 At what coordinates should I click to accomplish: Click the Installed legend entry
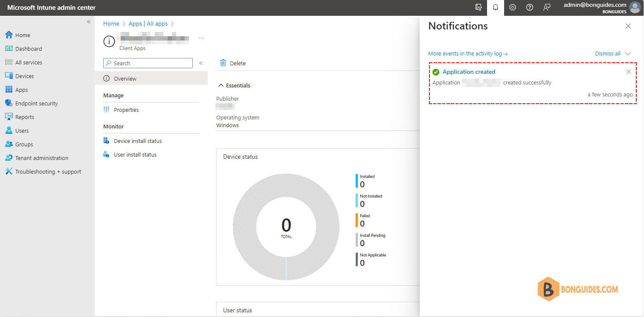coord(365,181)
